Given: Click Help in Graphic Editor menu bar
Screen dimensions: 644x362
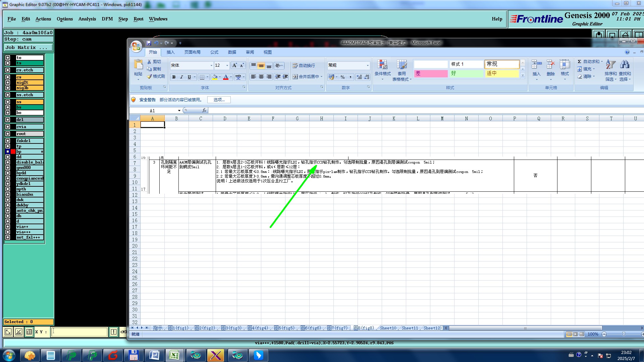Looking at the screenshot, I should 497,19.
